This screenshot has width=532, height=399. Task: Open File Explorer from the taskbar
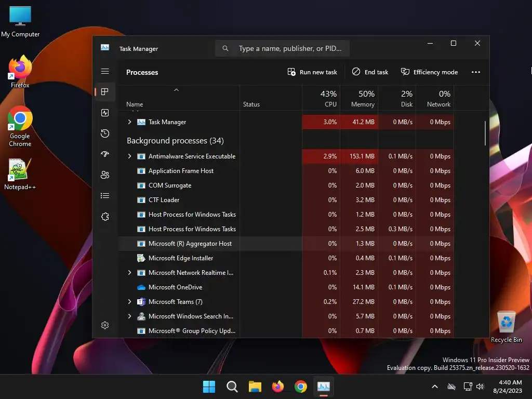[x=255, y=387]
